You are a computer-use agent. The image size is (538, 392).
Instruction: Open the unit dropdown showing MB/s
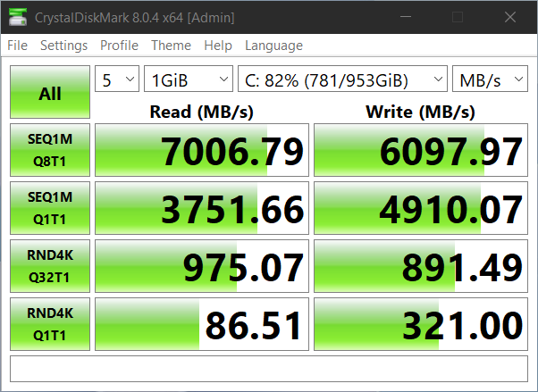[490, 79]
